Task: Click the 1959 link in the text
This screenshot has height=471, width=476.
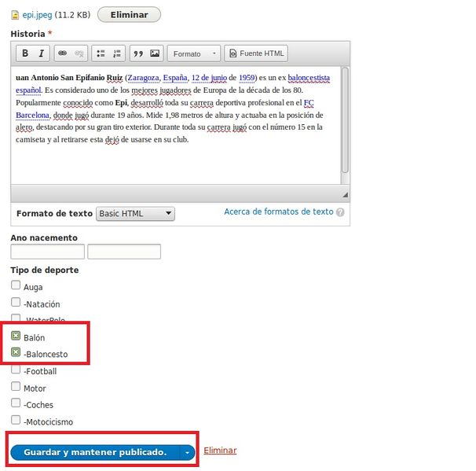Action: [x=247, y=78]
